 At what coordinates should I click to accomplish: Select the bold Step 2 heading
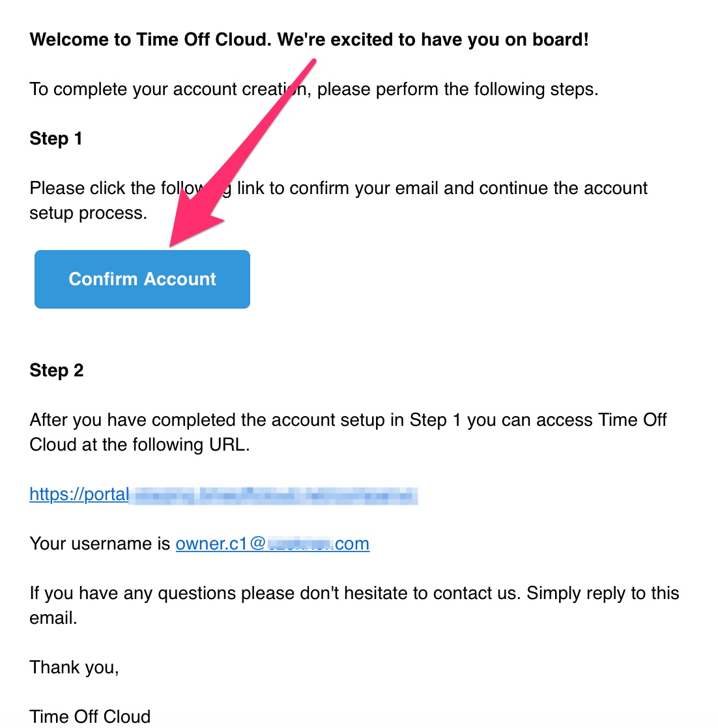coord(57,371)
